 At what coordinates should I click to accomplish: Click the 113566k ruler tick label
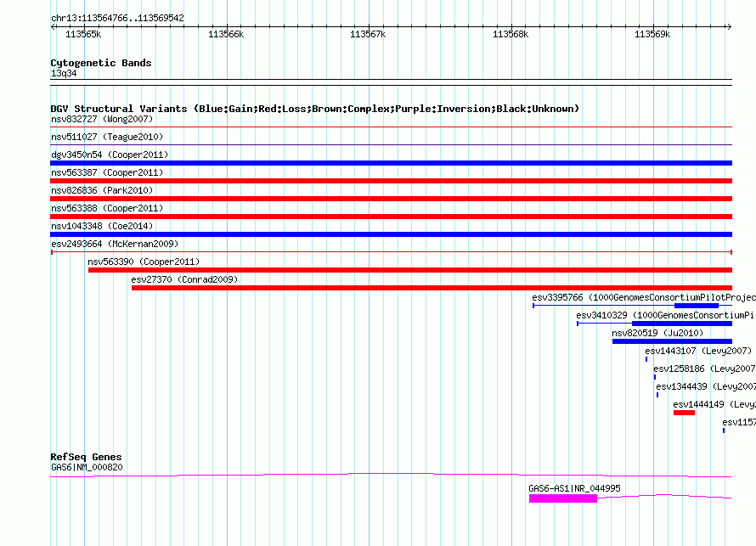pos(226,34)
